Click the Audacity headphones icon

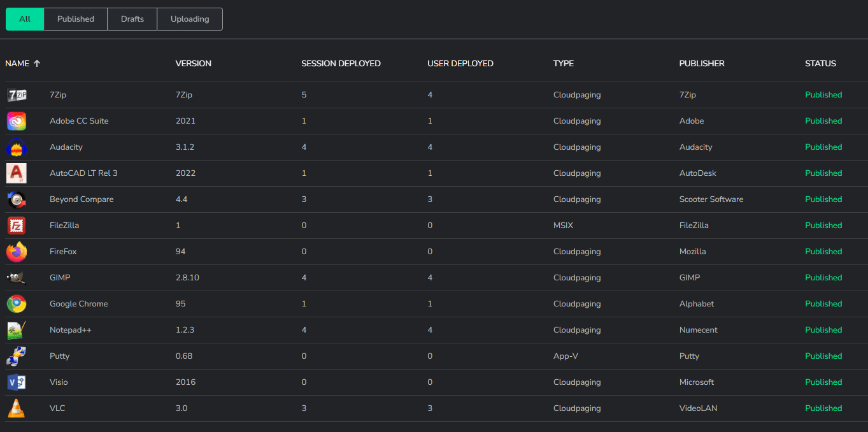pos(17,147)
